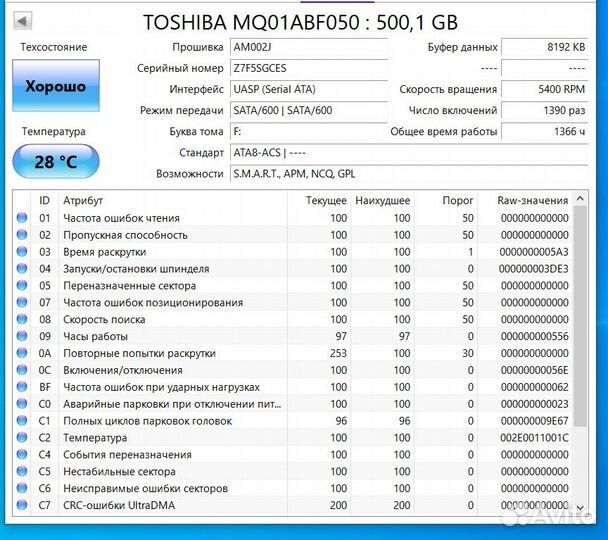Click status orb for Нестабильные сектора
Viewport: 608px width, 540px height.
(22, 471)
